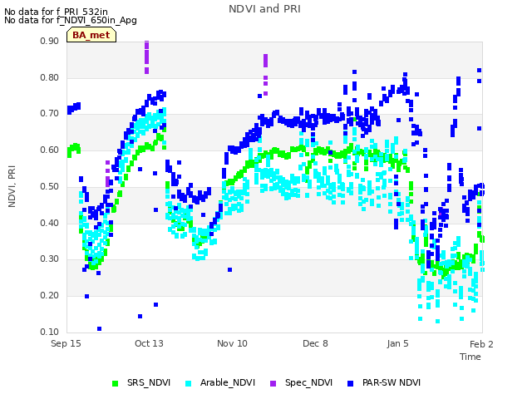The image size is (532, 399).
Task: Click the 0.30 y-axis tick label
Action: [x=49, y=259]
